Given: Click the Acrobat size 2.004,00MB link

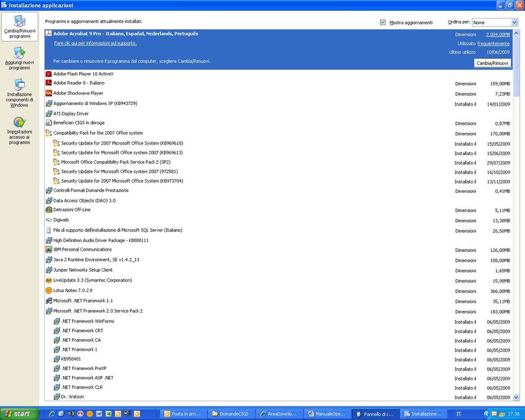Looking at the screenshot, I should 498,35.
